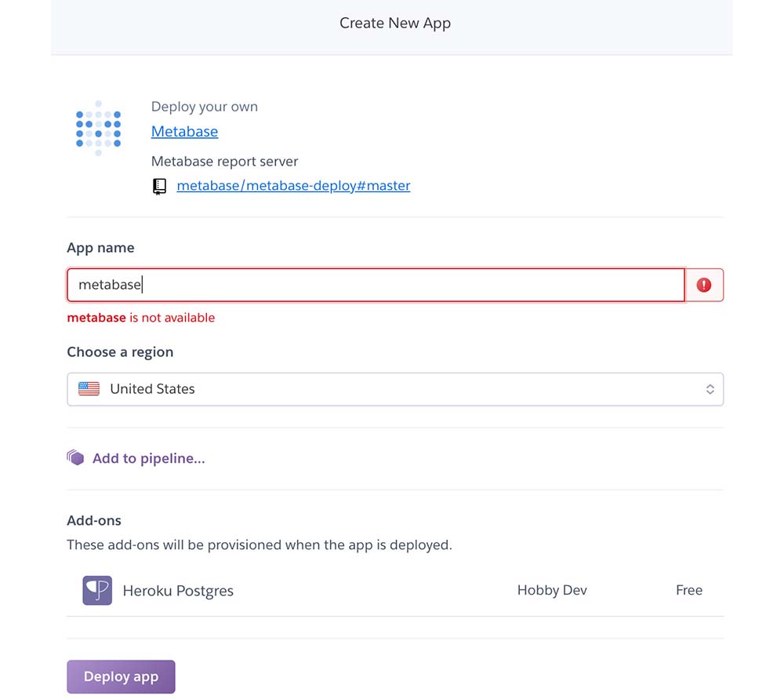Click the Create New App header
The height and width of the screenshot is (699, 784).
click(x=394, y=24)
